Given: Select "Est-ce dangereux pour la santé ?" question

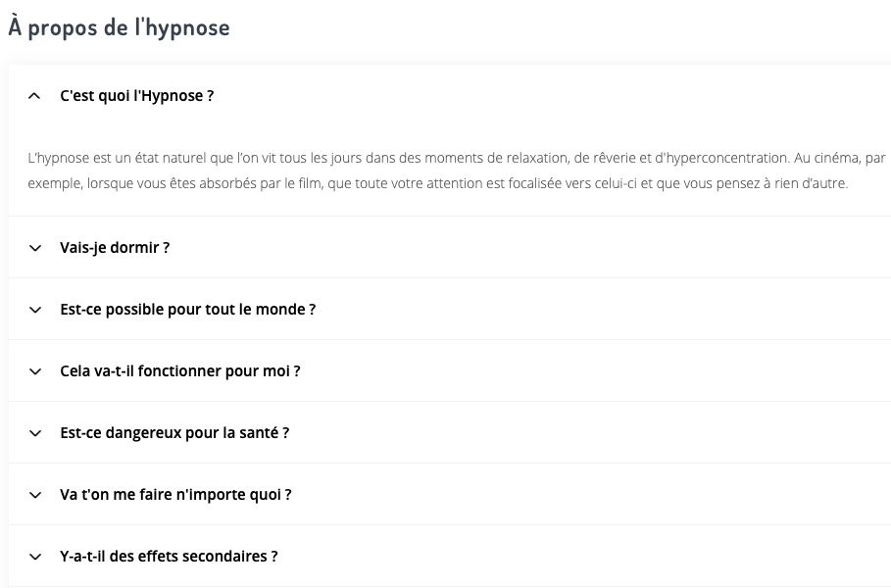Looking at the screenshot, I should pos(174,433).
